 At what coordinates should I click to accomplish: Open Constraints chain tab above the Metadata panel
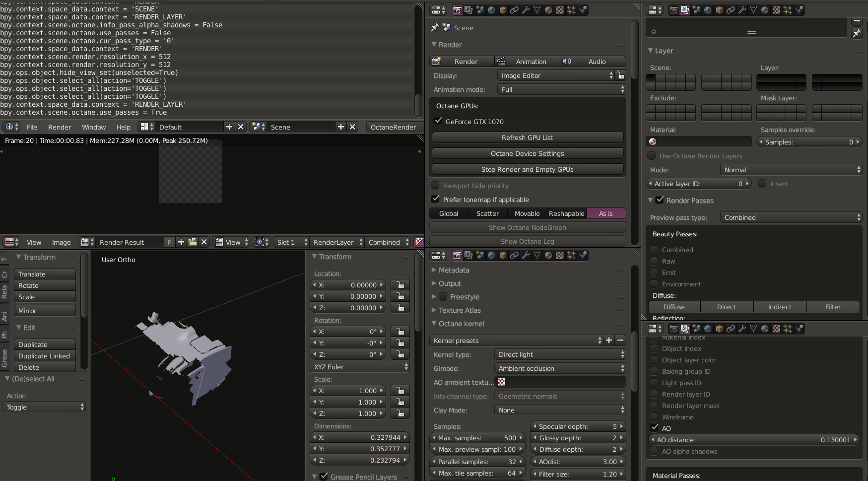click(x=514, y=255)
